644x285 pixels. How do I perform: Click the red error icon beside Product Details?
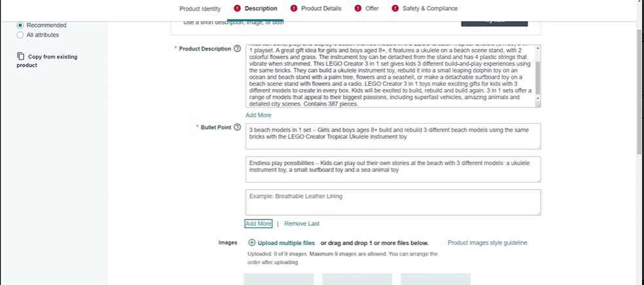click(x=294, y=9)
